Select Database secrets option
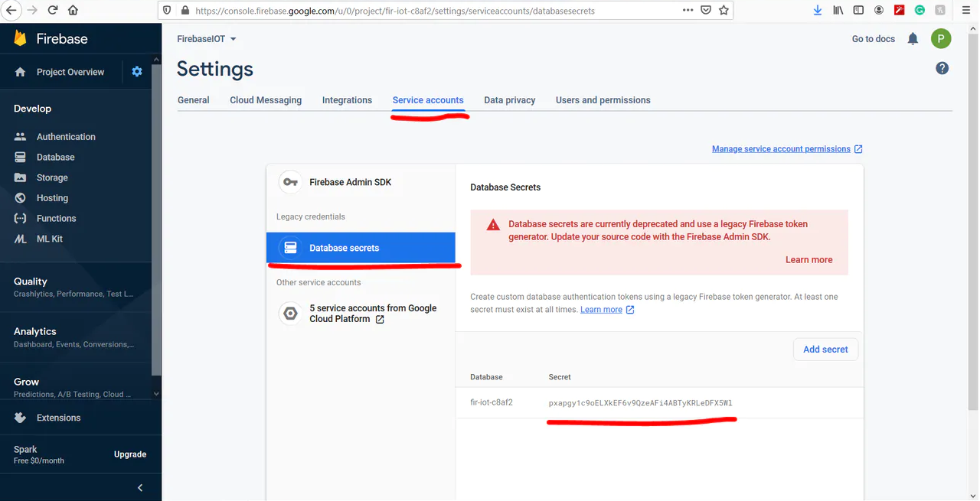The height and width of the screenshot is (501, 980). [x=361, y=248]
